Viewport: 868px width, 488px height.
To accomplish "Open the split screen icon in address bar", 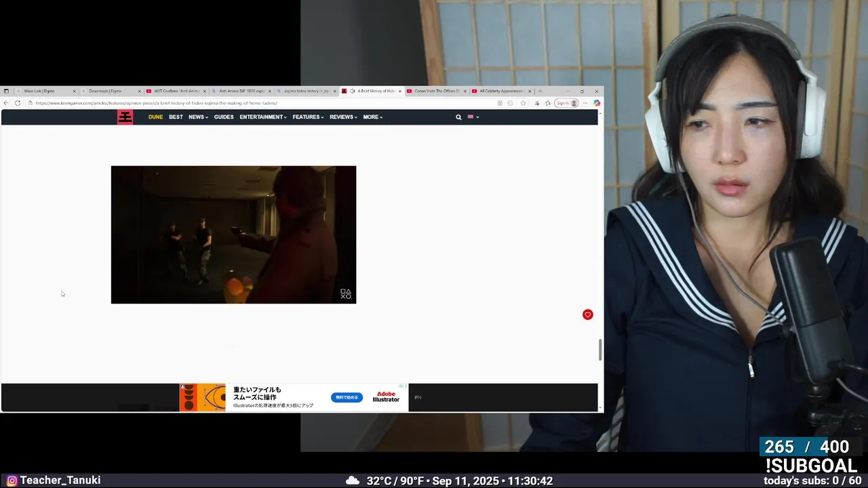I will (x=500, y=103).
